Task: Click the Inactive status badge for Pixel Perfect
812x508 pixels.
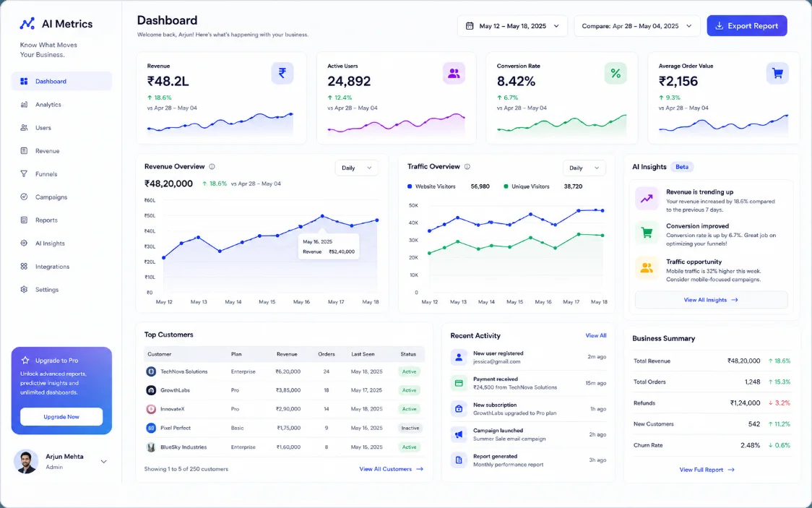Action: pos(410,428)
